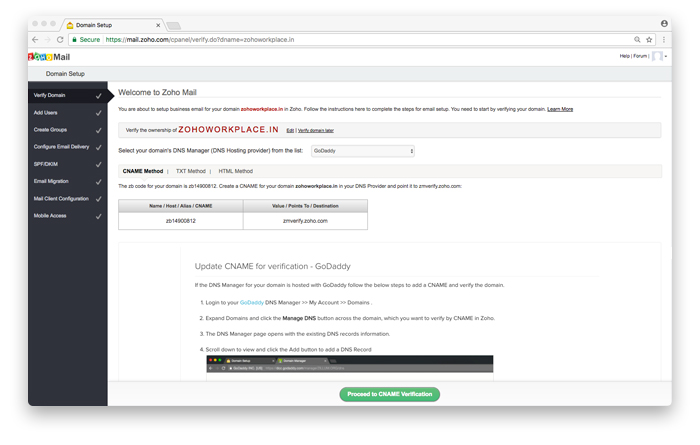The height and width of the screenshot is (445, 700).
Task: Open the GoDaddy DNS provider dropdown
Action: (x=363, y=151)
